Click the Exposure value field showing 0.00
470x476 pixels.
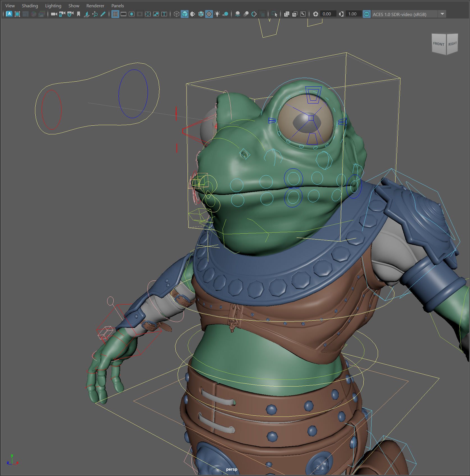[x=328, y=14]
